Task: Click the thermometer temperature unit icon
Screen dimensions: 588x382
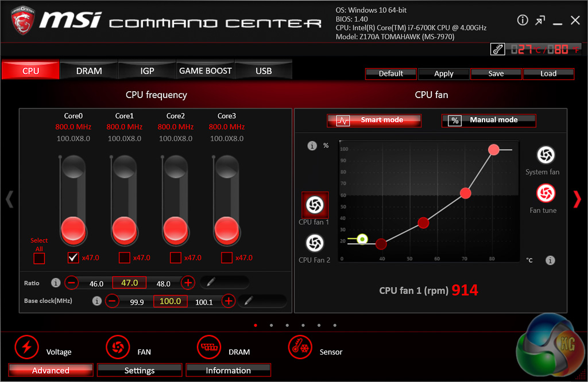Action: 498,49
